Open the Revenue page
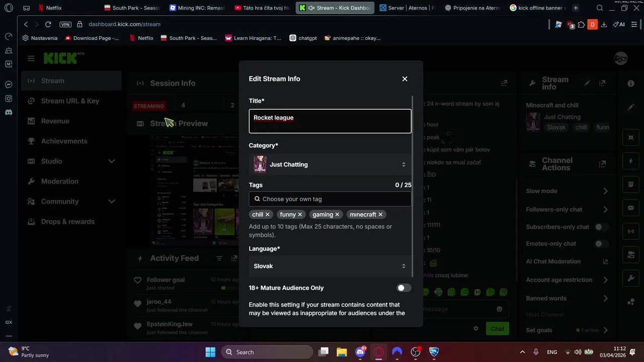The image size is (644, 362). pos(71,121)
